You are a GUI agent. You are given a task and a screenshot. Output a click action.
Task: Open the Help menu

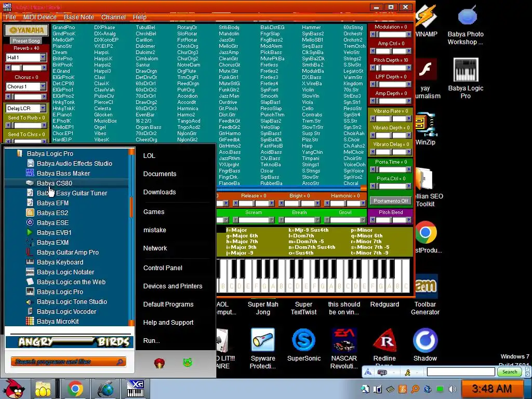139,17
